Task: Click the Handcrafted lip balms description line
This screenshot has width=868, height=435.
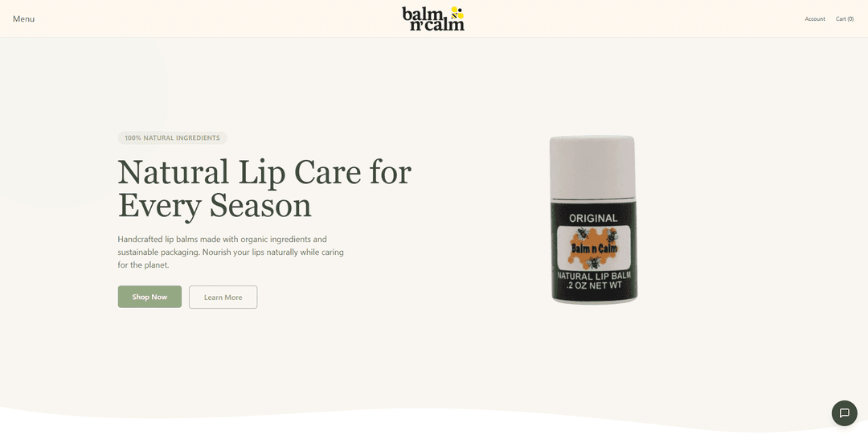Action: pos(222,240)
